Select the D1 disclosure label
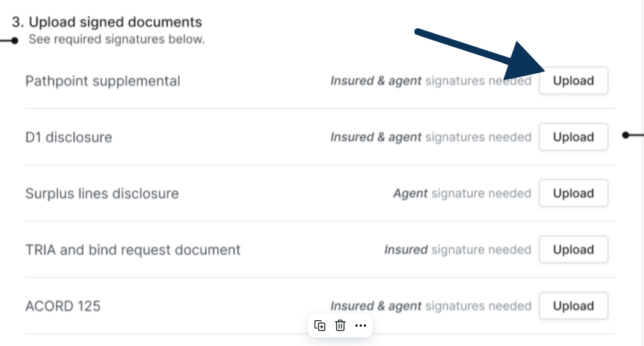 [x=69, y=137]
